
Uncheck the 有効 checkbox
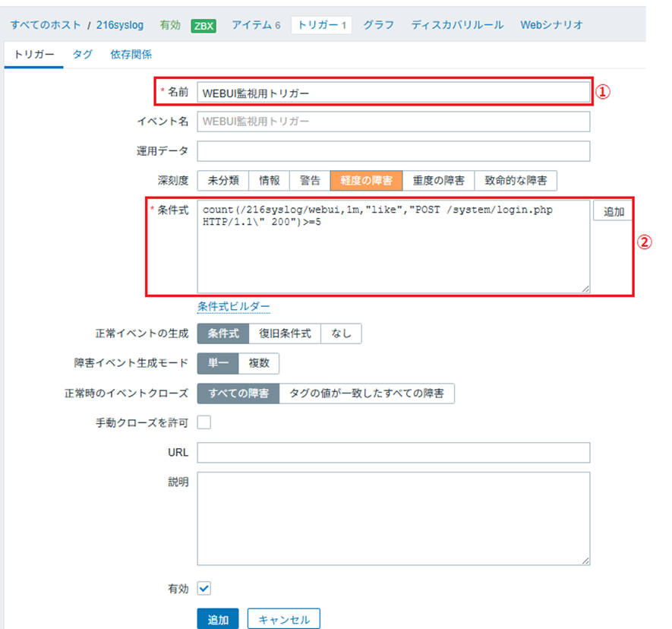[204, 588]
